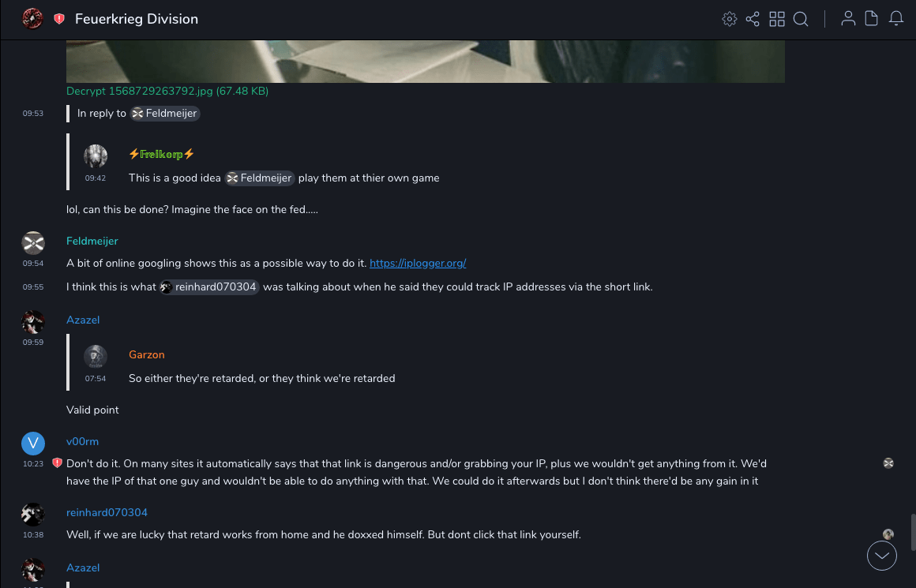Show the room members list icon
The image size is (916, 588).
tap(848, 19)
